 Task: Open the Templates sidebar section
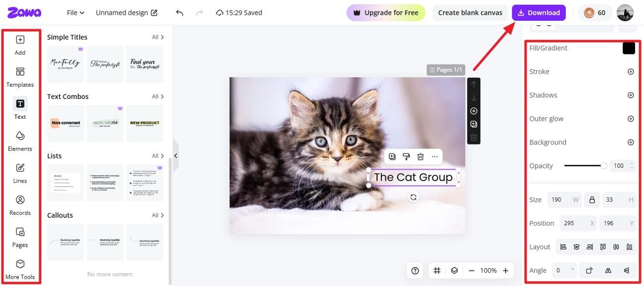coord(20,77)
